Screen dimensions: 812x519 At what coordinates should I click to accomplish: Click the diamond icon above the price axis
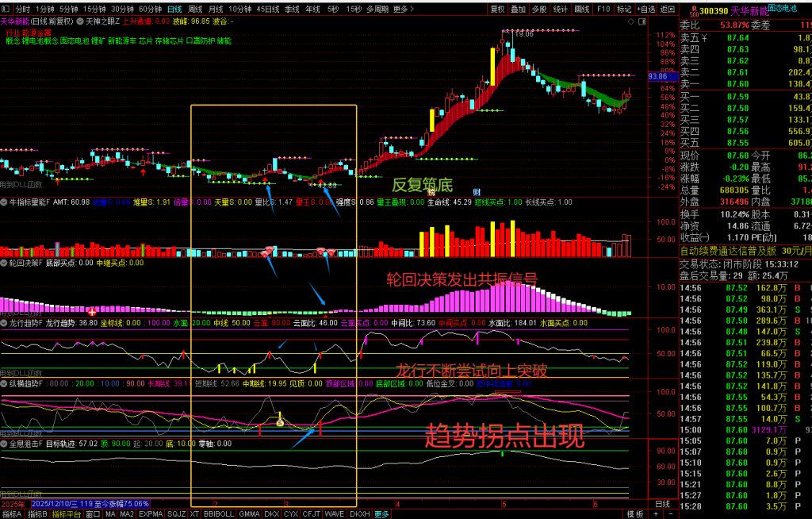pos(630,21)
